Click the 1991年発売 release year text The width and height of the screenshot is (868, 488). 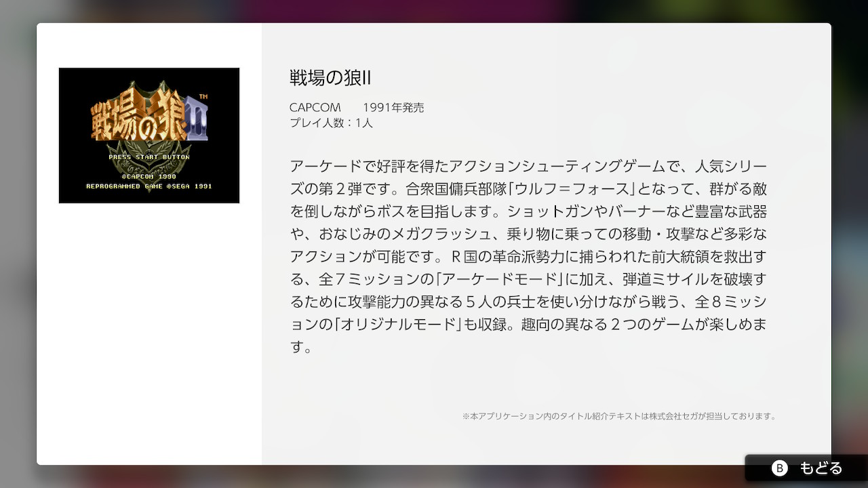(x=393, y=108)
